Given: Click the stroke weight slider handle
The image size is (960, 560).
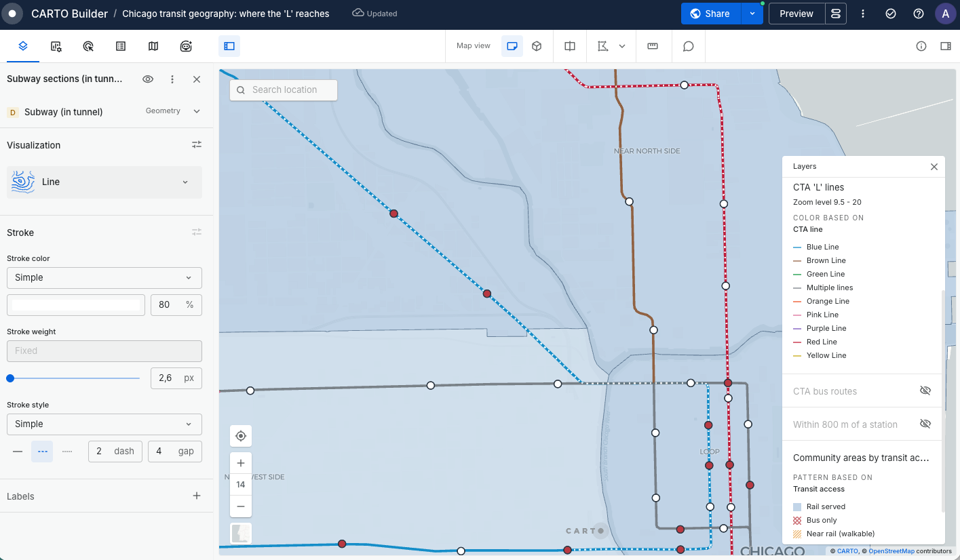Looking at the screenshot, I should (10, 378).
